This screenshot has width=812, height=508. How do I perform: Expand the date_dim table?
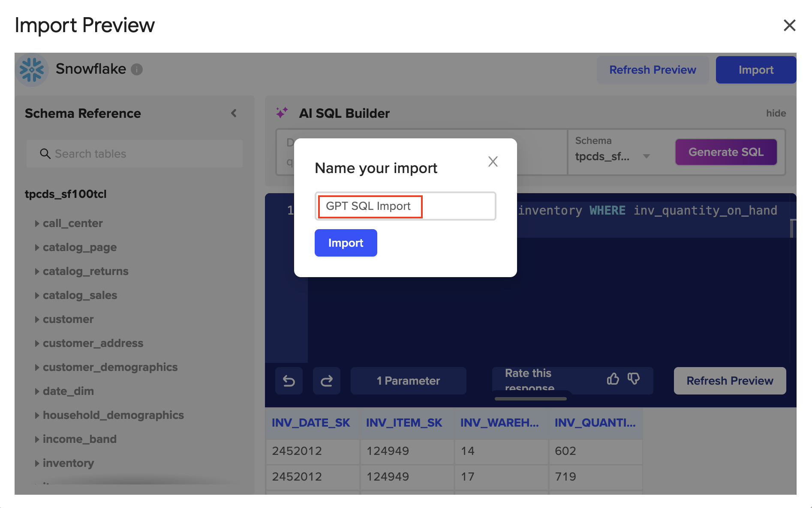37,391
